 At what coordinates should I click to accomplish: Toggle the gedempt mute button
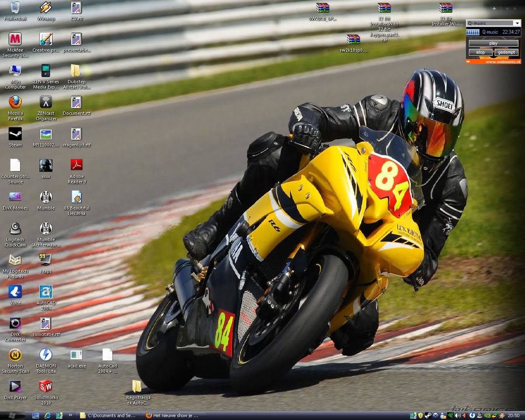[506, 52]
